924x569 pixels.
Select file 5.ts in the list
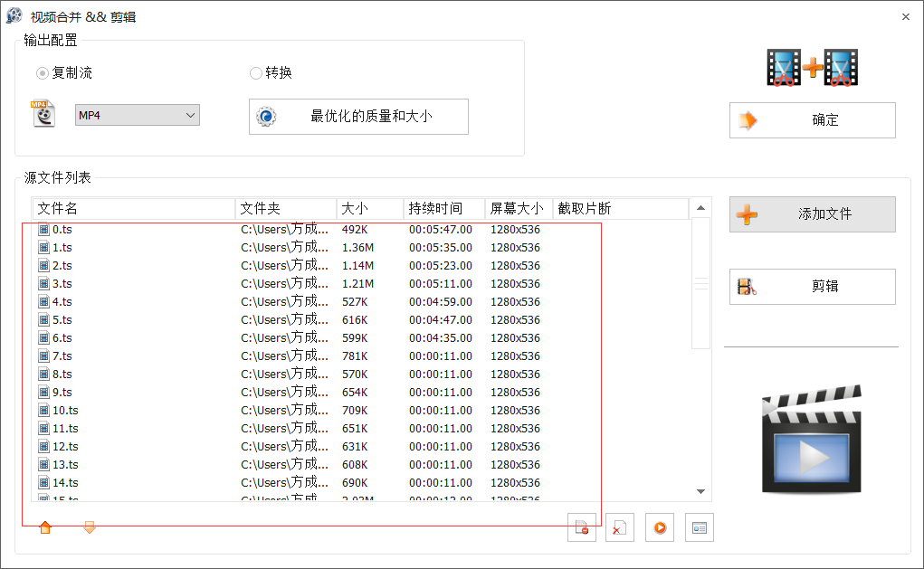62,320
